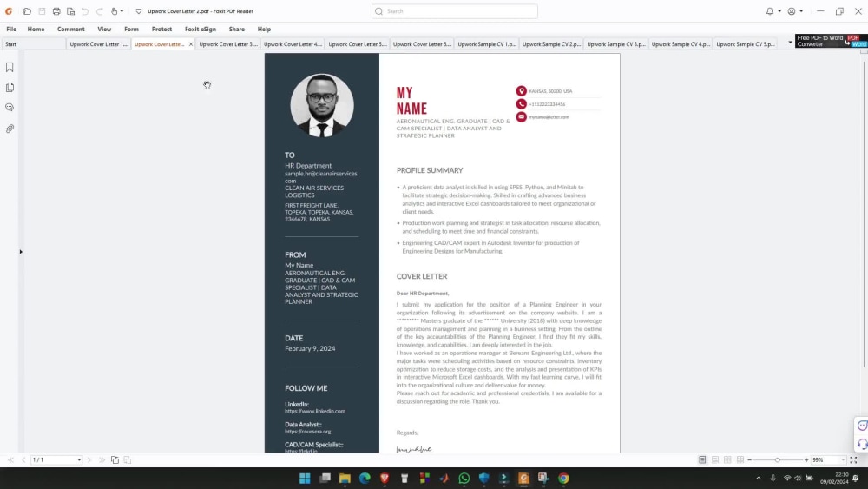Redo the action with the redo arrow

pos(100,11)
